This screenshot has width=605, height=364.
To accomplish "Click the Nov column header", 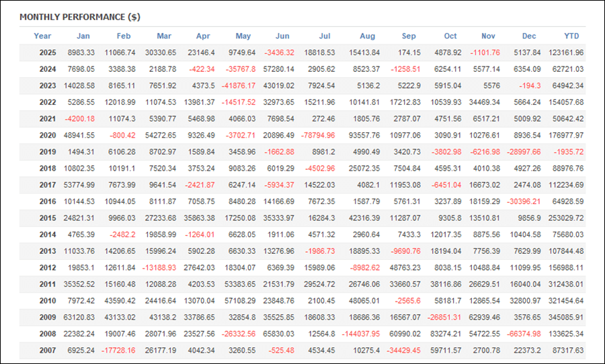I will [x=488, y=36].
